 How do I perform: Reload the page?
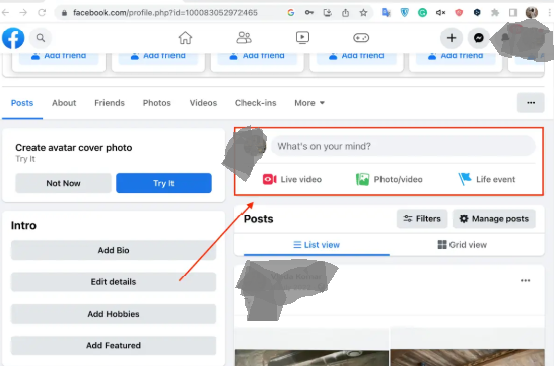click(42, 13)
